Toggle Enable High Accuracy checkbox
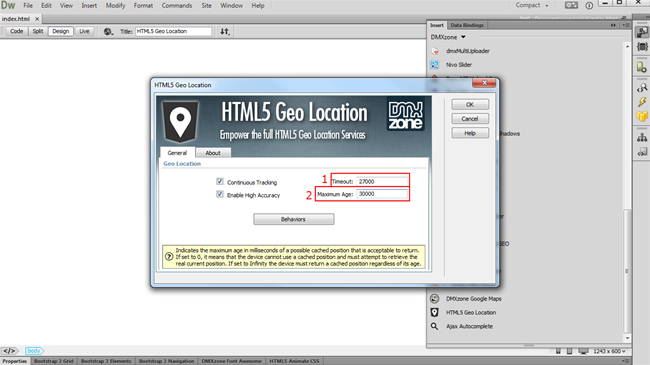This screenshot has height=365, width=650. click(x=220, y=195)
